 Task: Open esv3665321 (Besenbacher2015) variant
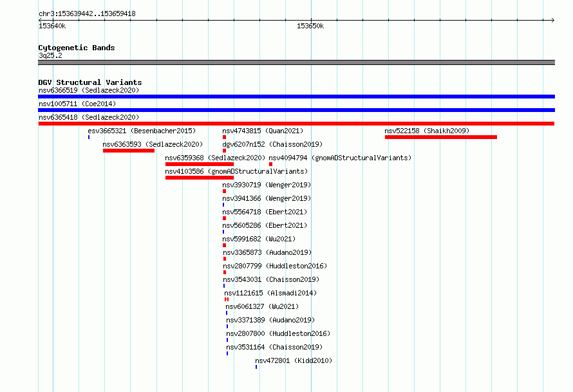point(142,131)
